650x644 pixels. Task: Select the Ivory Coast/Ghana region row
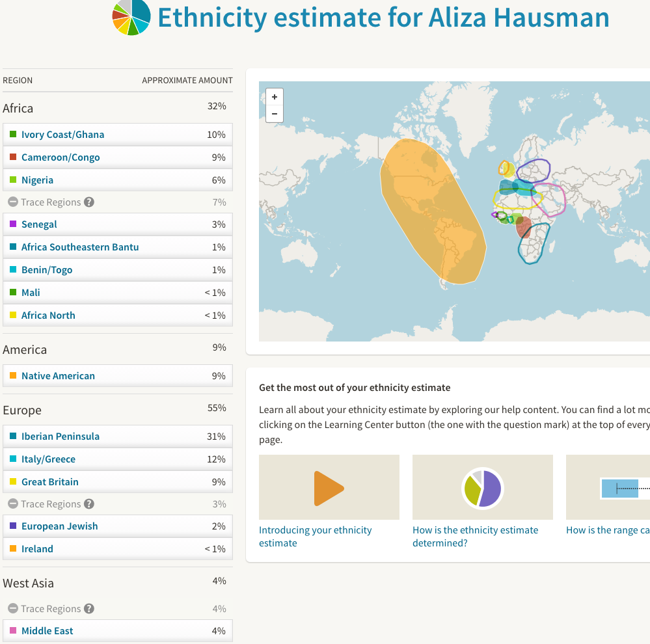[x=118, y=135]
